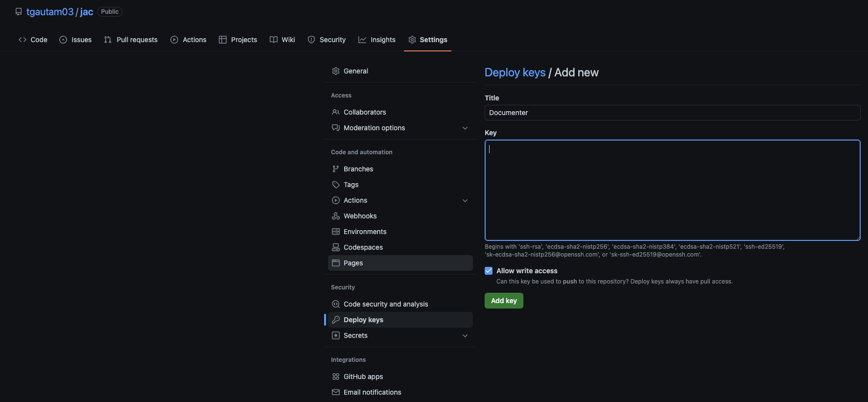Click inside the Key text area
Viewport: 868px width, 402px height.
pos(672,190)
